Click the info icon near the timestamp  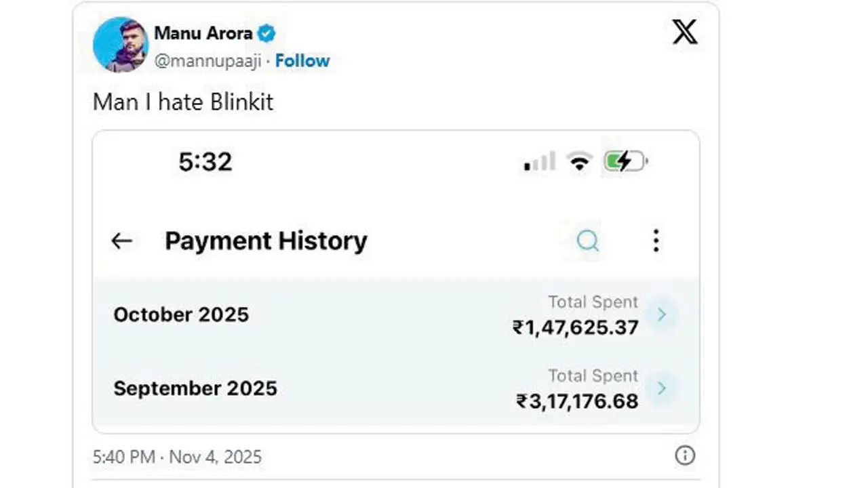pyautogui.click(x=685, y=457)
